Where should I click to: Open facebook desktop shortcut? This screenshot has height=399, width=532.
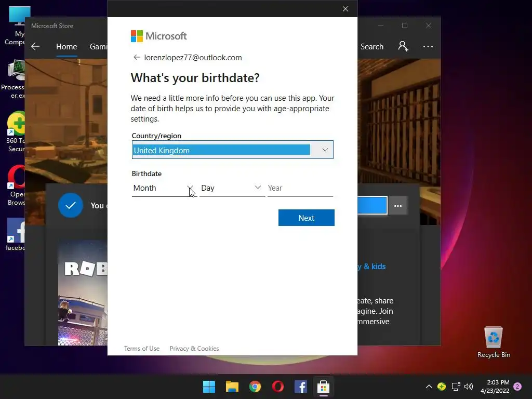(x=15, y=234)
